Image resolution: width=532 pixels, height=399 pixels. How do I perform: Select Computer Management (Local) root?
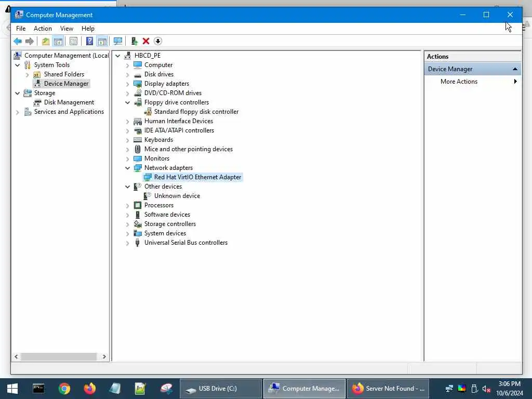(x=66, y=55)
